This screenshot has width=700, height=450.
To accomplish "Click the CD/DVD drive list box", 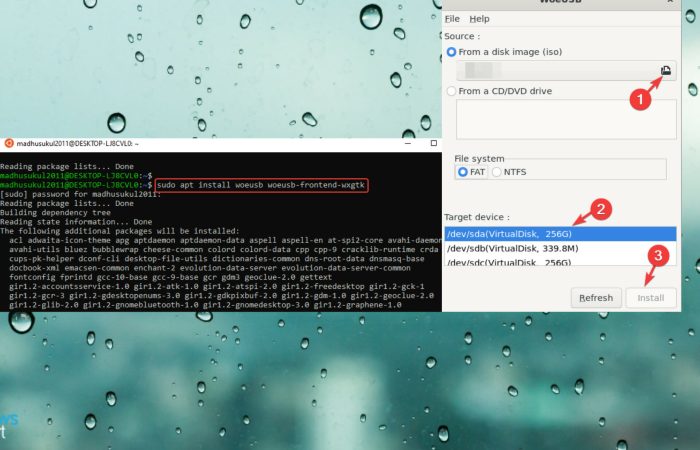I will point(566,119).
